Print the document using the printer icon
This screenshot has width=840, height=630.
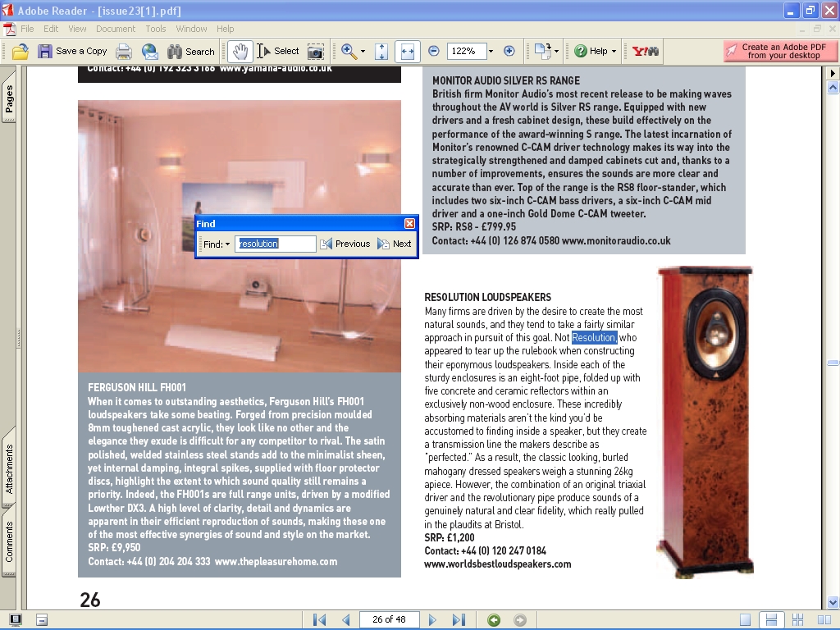[124, 51]
